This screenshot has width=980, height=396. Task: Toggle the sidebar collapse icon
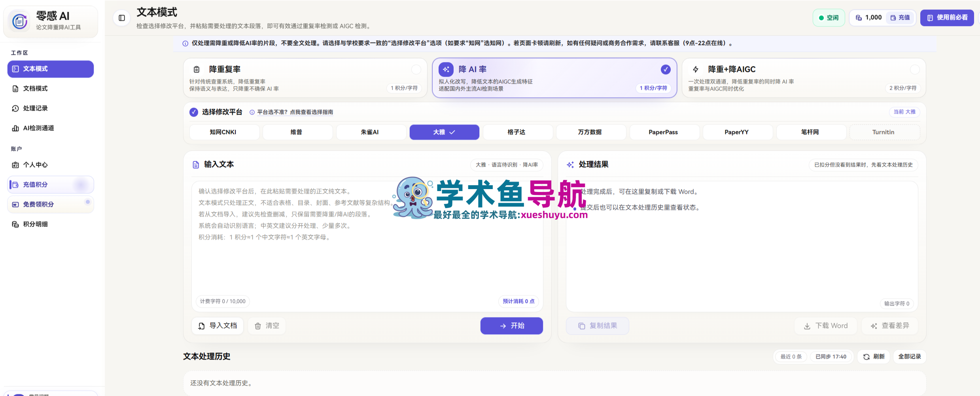(x=122, y=18)
